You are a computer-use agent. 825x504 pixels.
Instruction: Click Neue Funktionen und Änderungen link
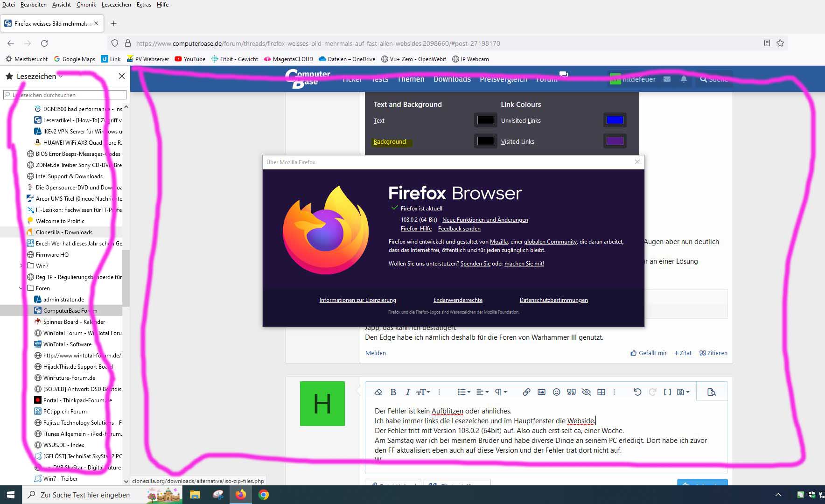[x=485, y=219]
